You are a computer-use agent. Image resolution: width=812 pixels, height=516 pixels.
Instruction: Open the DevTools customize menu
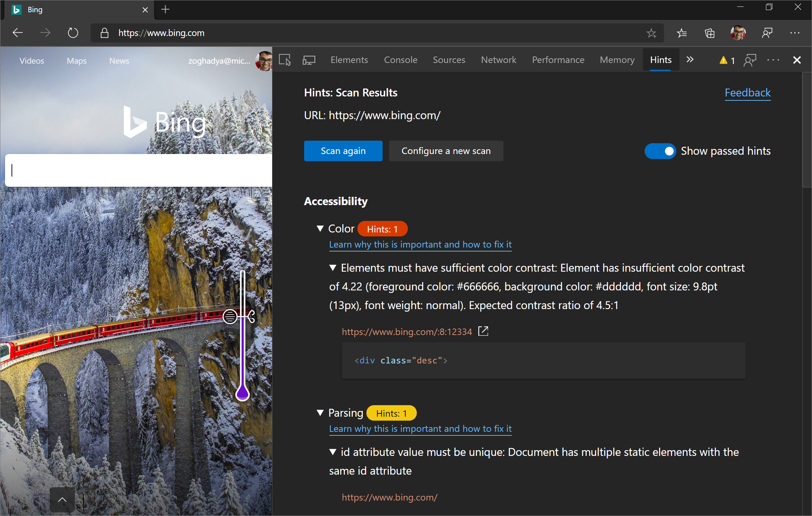click(x=773, y=60)
